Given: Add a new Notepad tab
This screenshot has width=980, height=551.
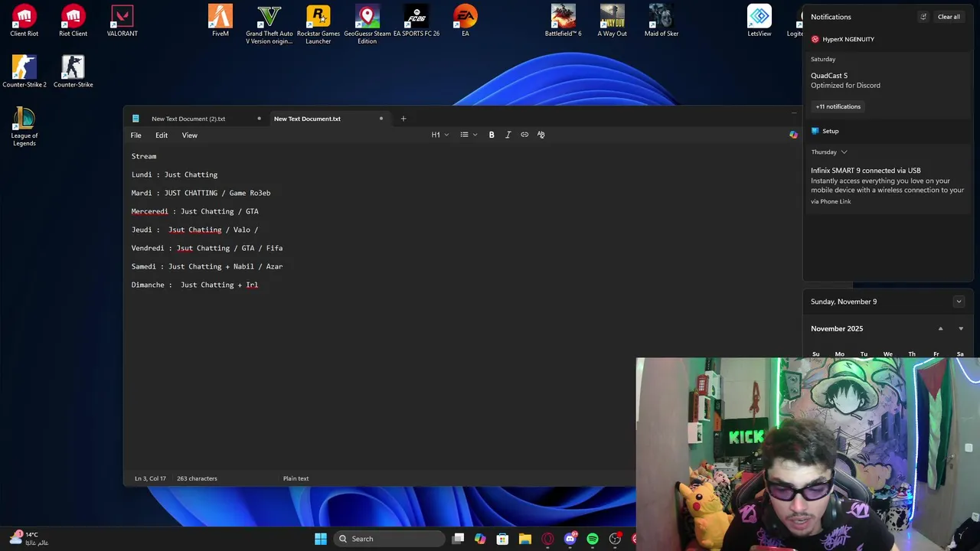Looking at the screenshot, I should click(403, 119).
